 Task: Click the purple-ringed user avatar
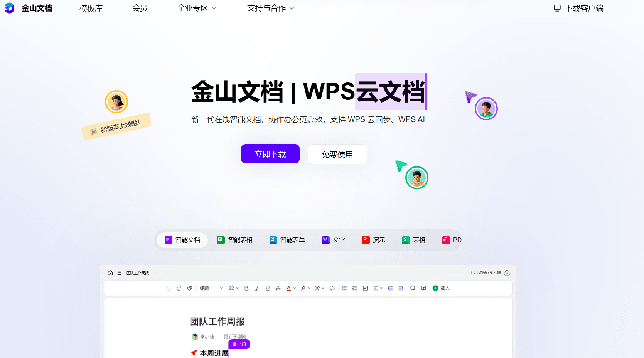point(486,109)
